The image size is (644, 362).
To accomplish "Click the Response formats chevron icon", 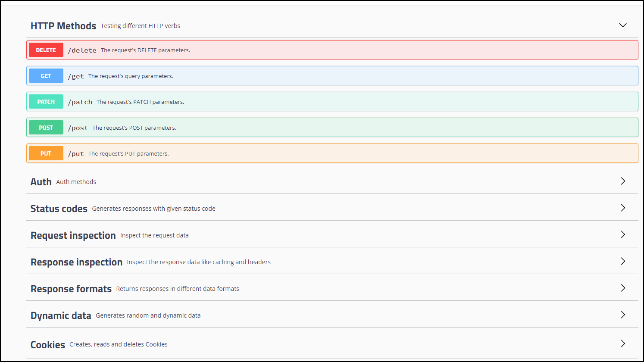I will click(x=623, y=288).
